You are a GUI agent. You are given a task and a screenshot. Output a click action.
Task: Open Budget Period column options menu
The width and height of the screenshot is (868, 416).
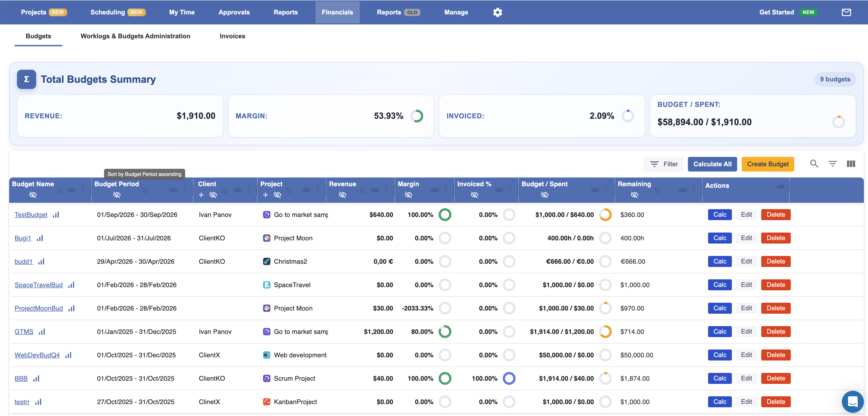tap(185, 190)
